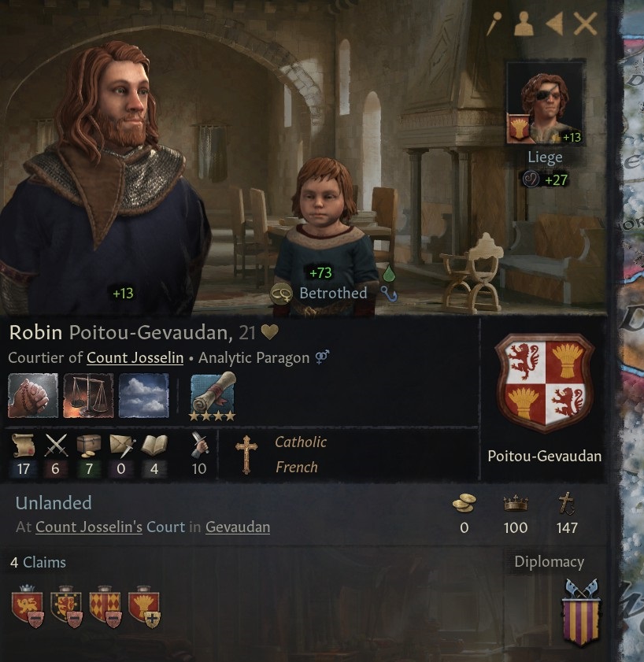Viewport: 644px width, 662px height.
Task: Open the Diplomacy banner with crossed axes
Action: [x=582, y=612]
